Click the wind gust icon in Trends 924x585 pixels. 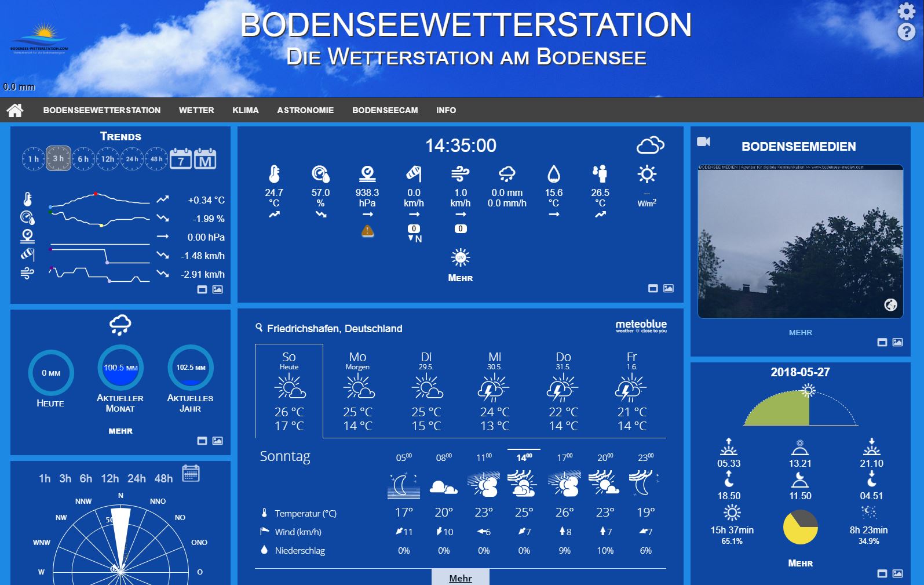point(27,273)
